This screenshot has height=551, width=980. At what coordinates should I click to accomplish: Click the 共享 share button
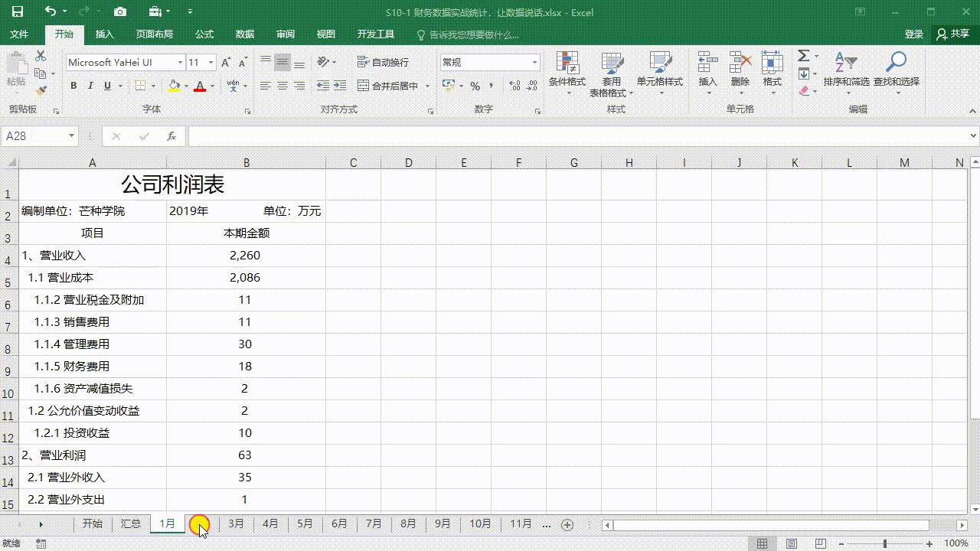point(953,34)
